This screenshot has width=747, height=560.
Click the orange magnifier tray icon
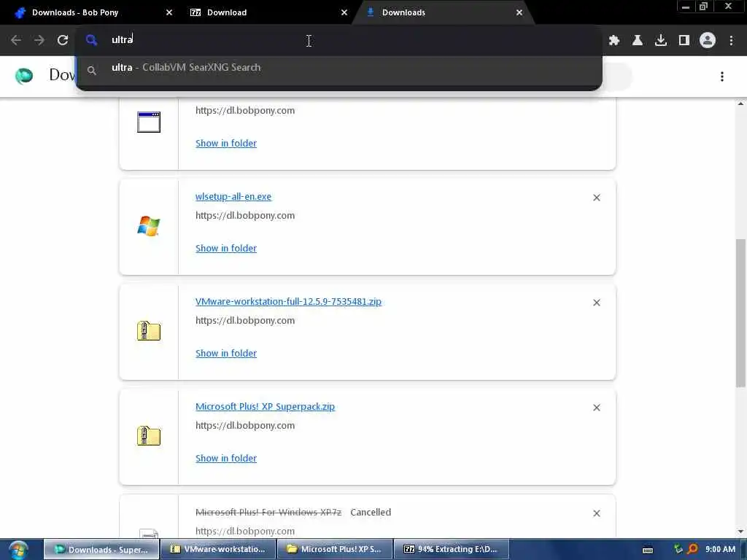[692, 549]
